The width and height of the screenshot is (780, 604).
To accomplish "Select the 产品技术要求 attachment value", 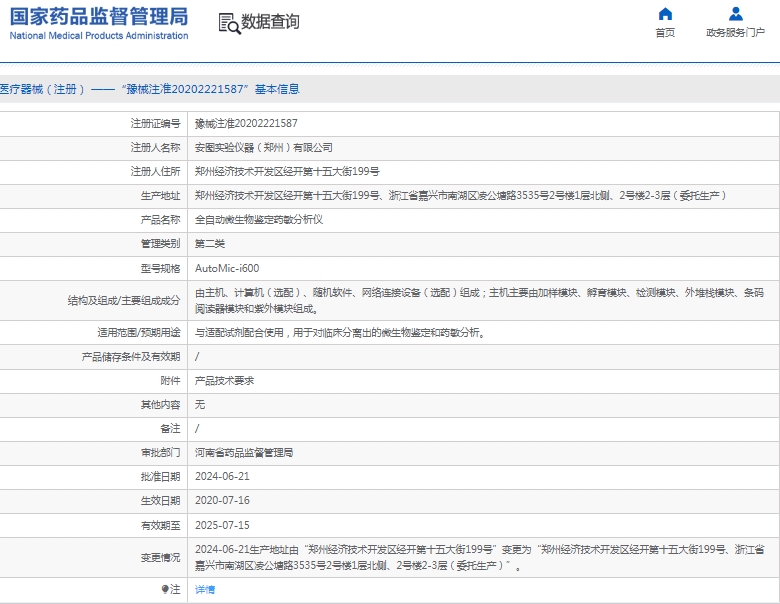I will click(224, 381).
